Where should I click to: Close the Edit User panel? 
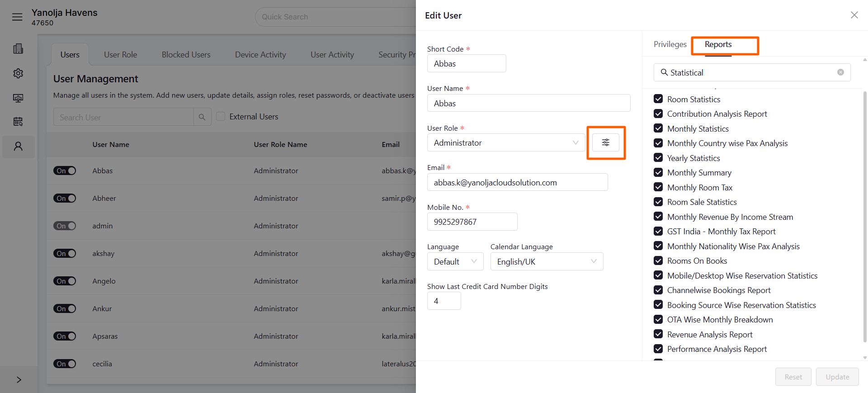point(854,15)
